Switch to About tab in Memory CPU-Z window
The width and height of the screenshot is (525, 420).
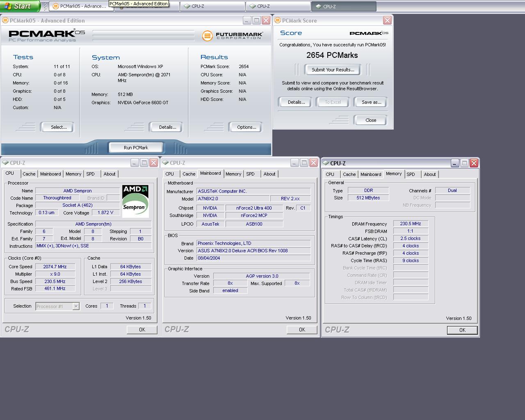pos(430,174)
